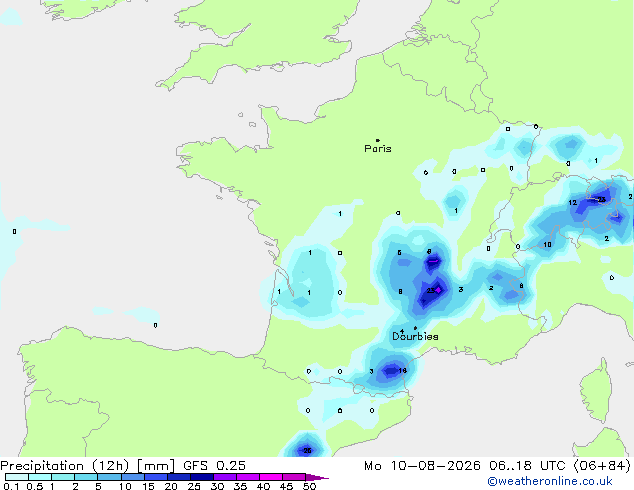
Task: Click the value 16 near the Mediterranean coast
Action: (402, 370)
